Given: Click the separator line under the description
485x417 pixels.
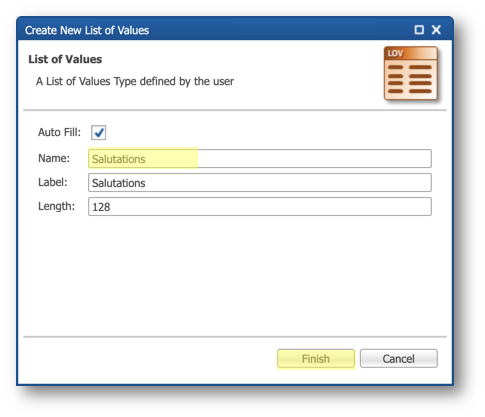Looking at the screenshot, I should 235,110.
